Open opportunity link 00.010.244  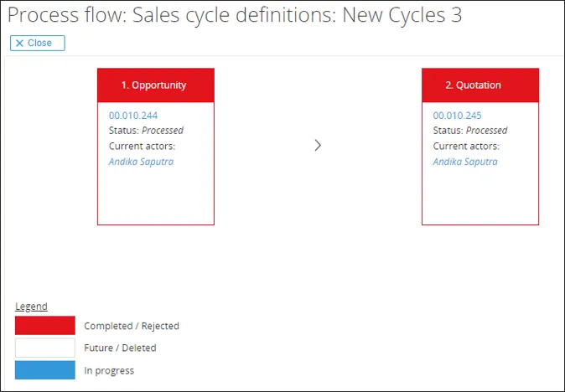click(x=133, y=116)
